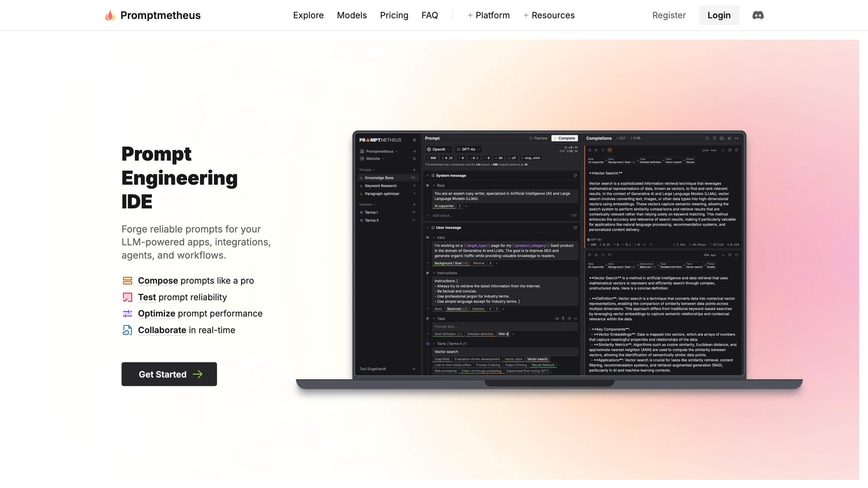Click the Get Started button
Screen dimensions: 868x488
click(169, 374)
